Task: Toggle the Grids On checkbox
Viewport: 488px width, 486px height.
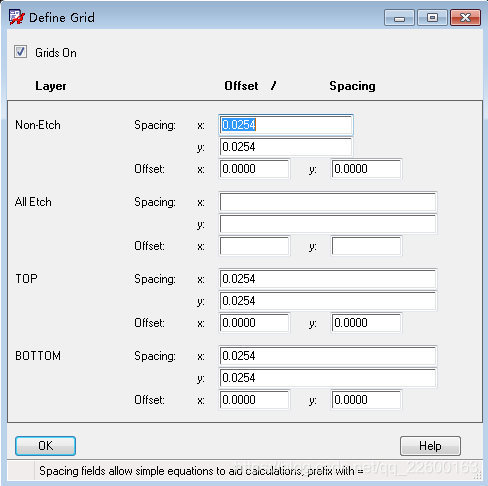Action: click(20, 52)
